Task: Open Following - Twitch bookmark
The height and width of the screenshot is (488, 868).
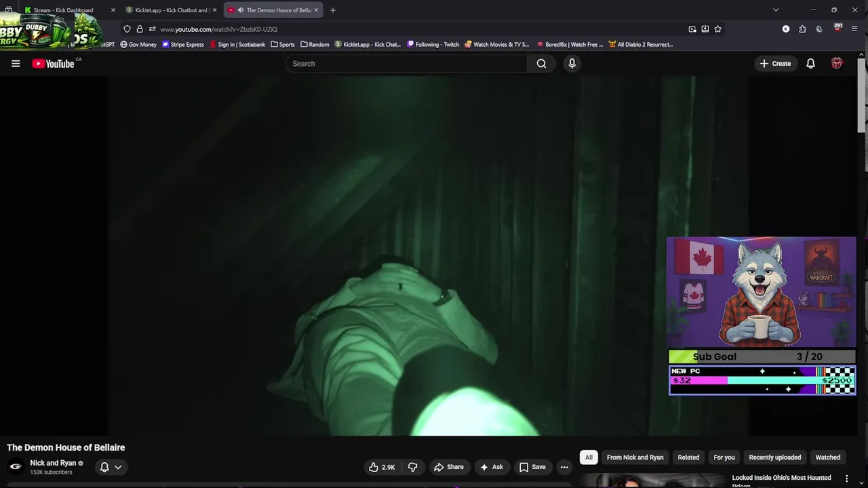Action: click(x=433, y=45)
